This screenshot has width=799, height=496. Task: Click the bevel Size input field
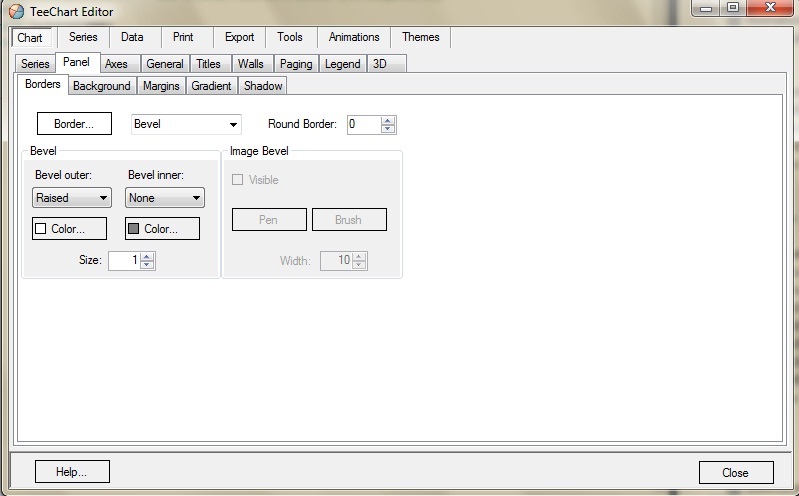pyautogui.click(x=124, y=260)
